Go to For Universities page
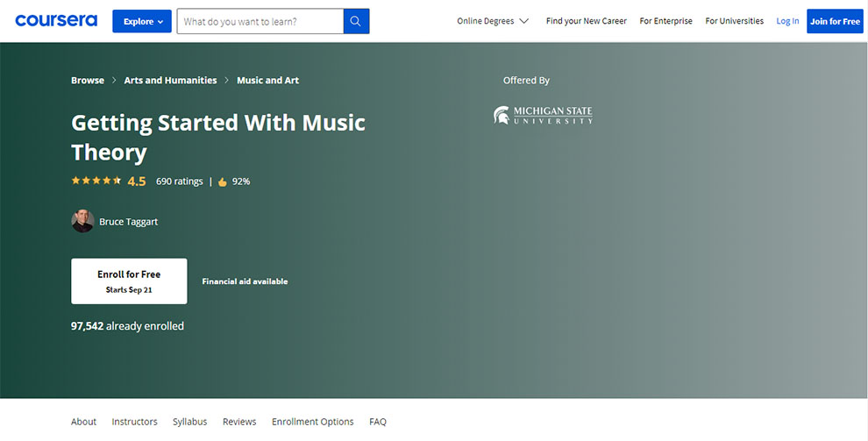 734,21
